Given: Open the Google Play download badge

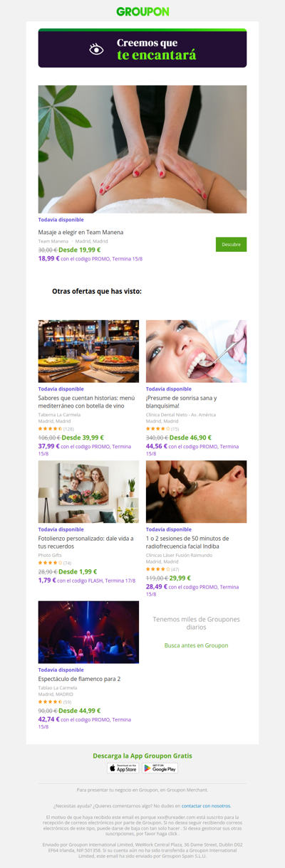Looking at the screenshot, I should click(x=160, y=768).
